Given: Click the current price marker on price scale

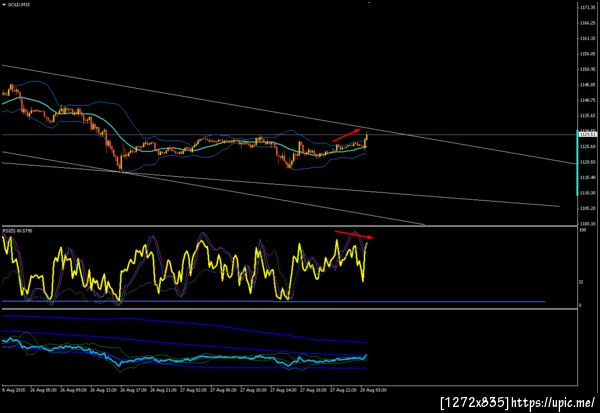Looking at the screenshot, I should point(588,134).
